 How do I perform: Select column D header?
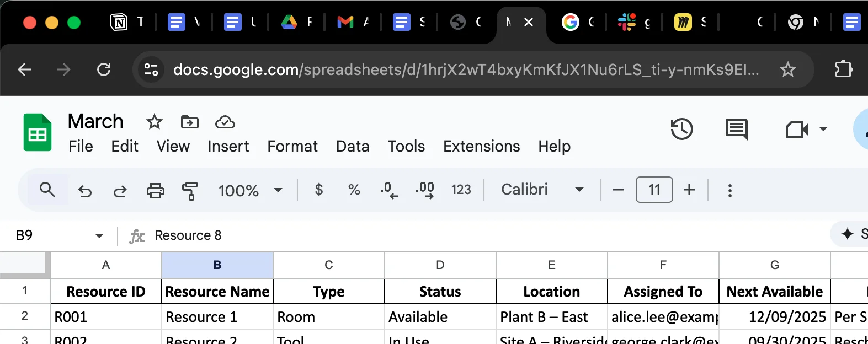(440, 265)
